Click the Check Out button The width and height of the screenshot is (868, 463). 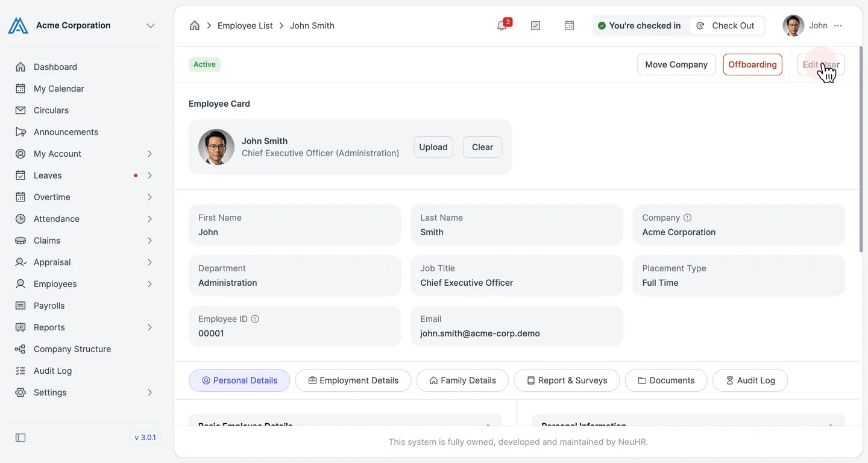pos(726,25)
